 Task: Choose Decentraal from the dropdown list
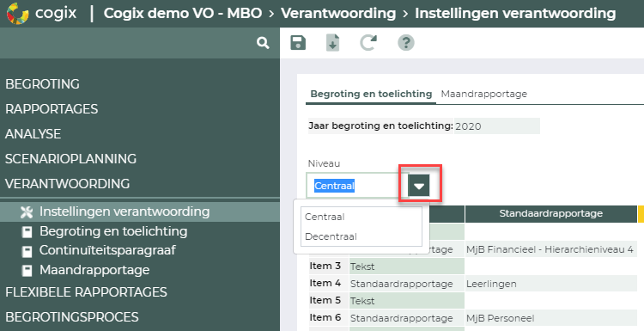pyautogui.click(x=361, y=236)
